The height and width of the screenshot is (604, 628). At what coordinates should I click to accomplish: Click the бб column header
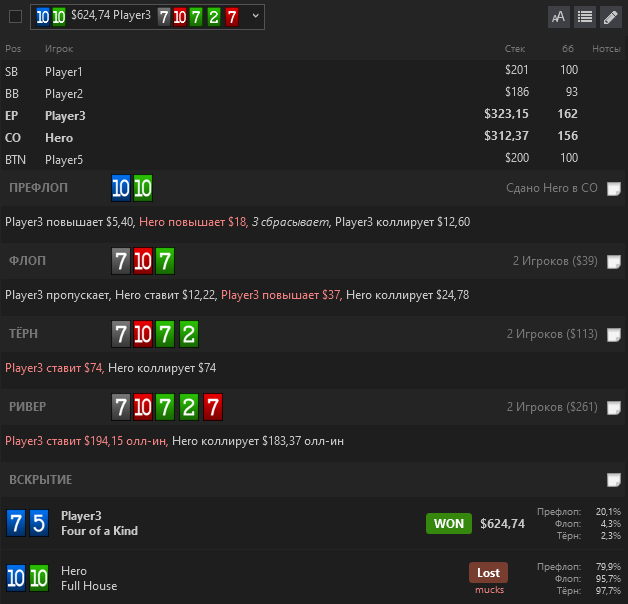[x=568, y=49]
